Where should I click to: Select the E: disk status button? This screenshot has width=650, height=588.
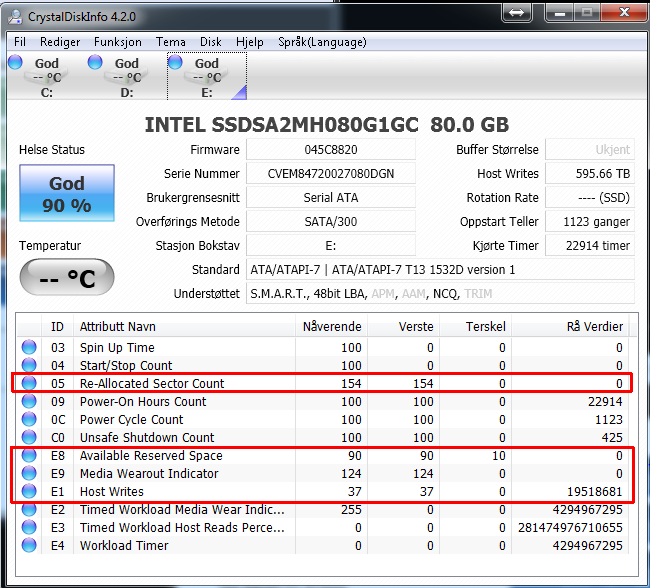click(x=207, y=76)
